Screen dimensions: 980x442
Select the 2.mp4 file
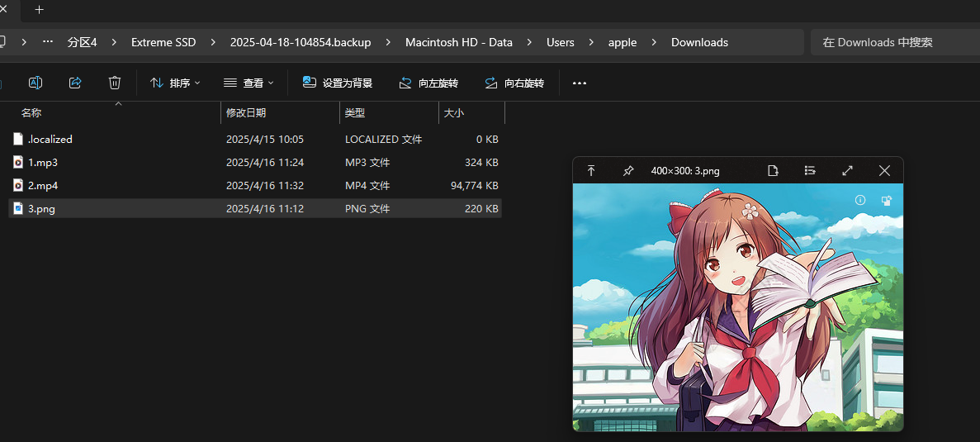tap(42, 186)
